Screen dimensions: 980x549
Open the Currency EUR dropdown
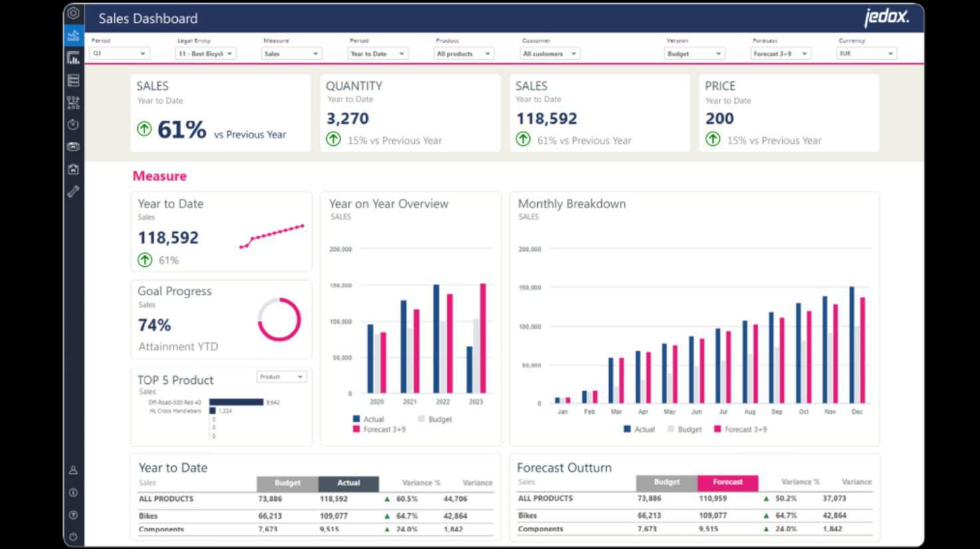[865, 53]
